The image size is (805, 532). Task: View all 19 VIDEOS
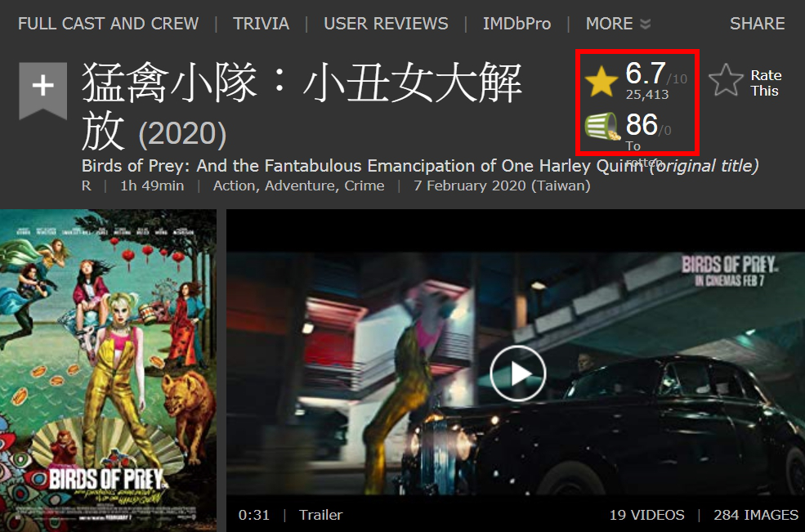pyautogui.click(x=647, y=515)
